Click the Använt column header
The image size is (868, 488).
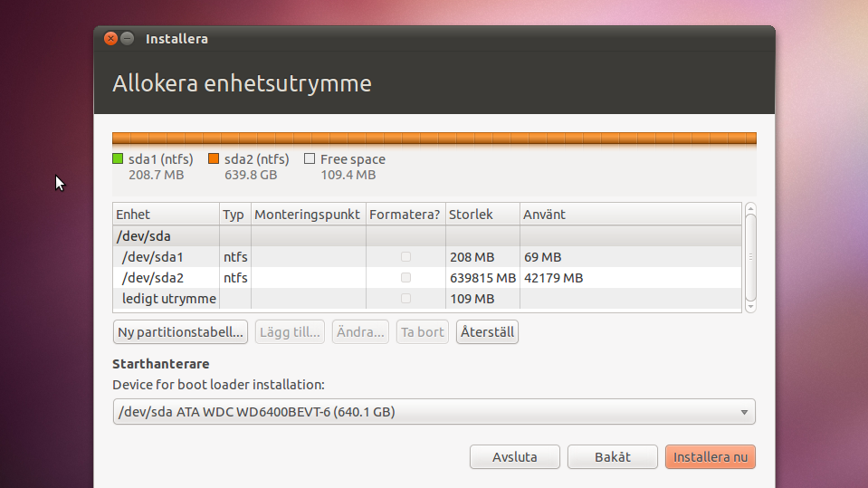point(631,215)
